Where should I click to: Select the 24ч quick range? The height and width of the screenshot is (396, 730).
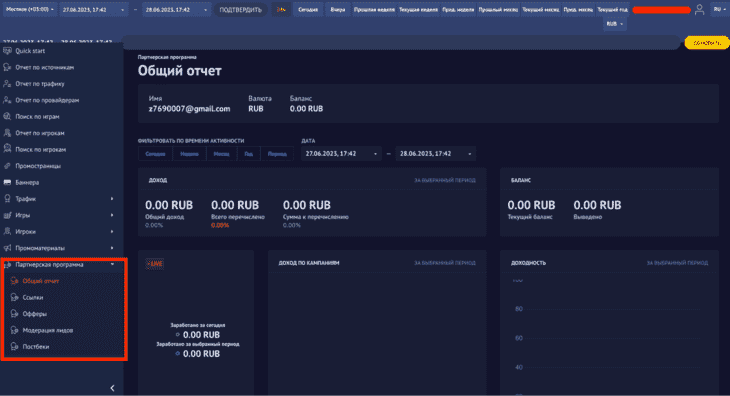coord(281,9)
